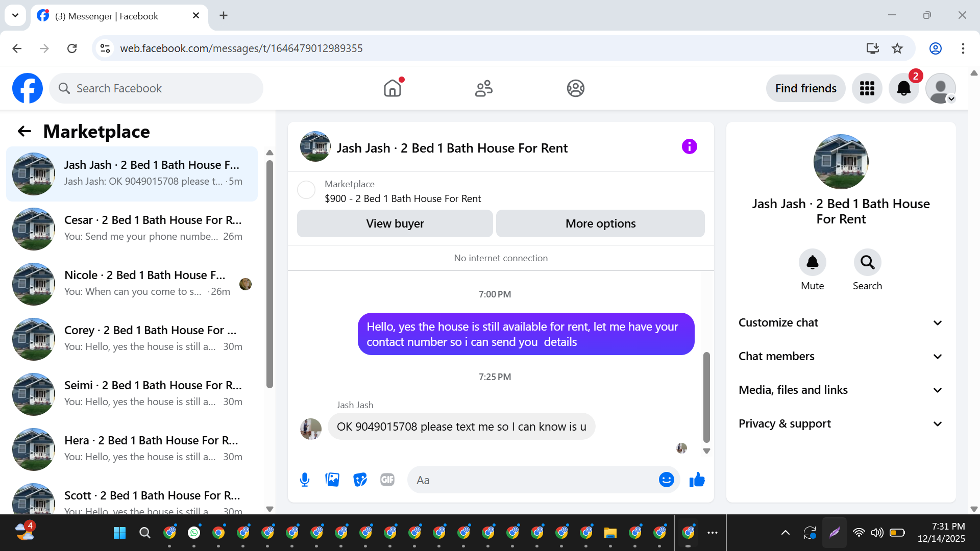Attach a photo with image icon
980x551 pixels.
332,480
